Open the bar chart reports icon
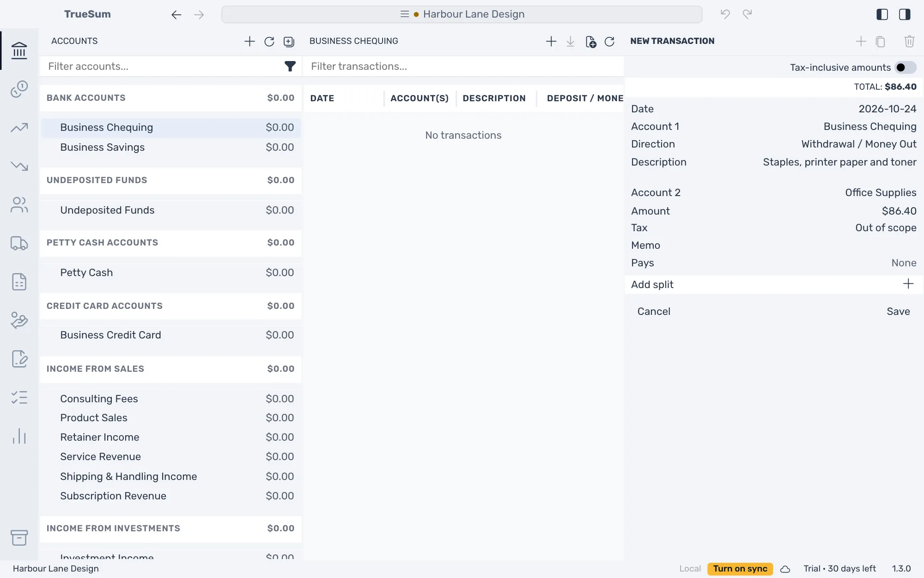This screenshot has width=924, height=578. coord(19,436)
